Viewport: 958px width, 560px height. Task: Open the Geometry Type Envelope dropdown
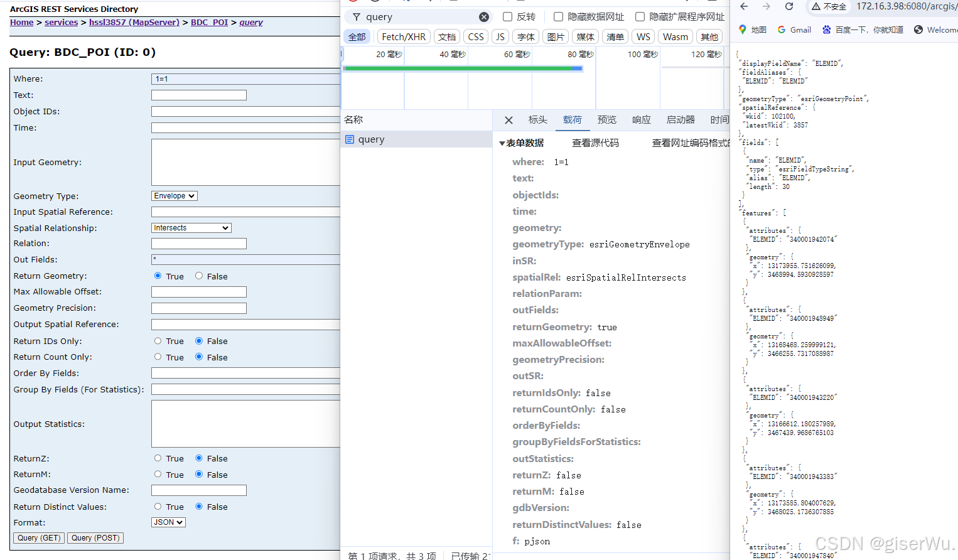175,196
